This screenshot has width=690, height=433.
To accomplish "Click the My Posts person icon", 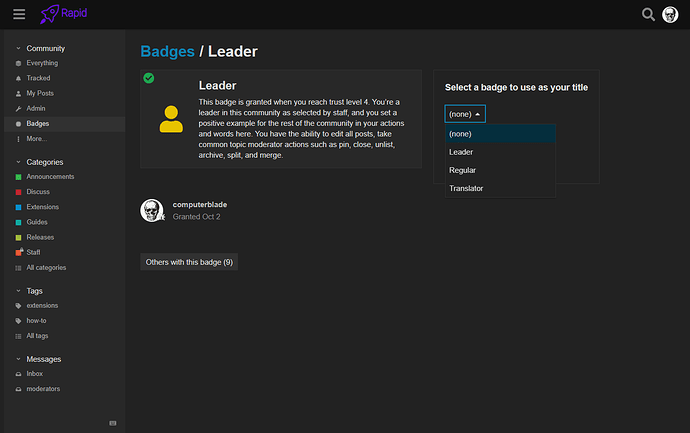I will click(18, 94).
